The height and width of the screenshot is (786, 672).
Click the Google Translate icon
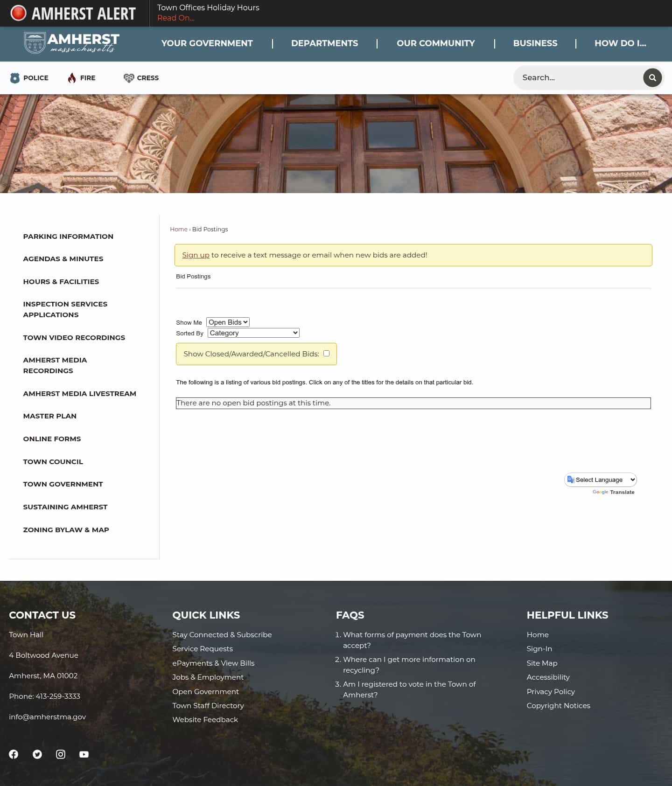coord(571,480)
